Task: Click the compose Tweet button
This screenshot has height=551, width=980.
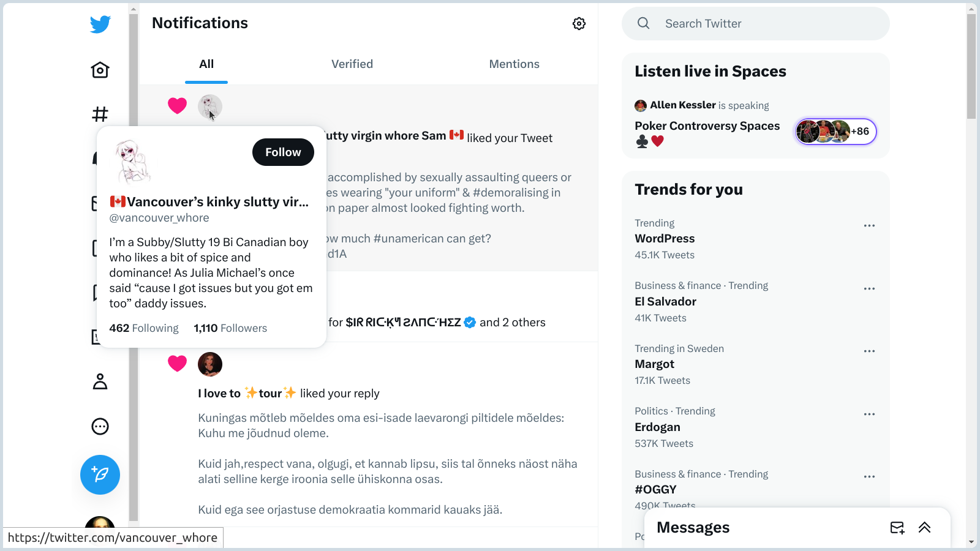Action: coord(100,474)
